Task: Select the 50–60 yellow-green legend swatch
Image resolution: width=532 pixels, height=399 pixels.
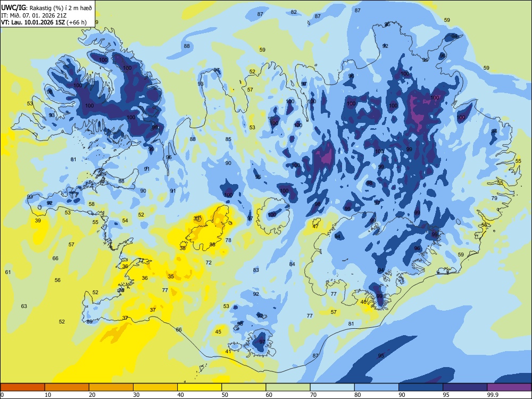Action: (244, 387)
